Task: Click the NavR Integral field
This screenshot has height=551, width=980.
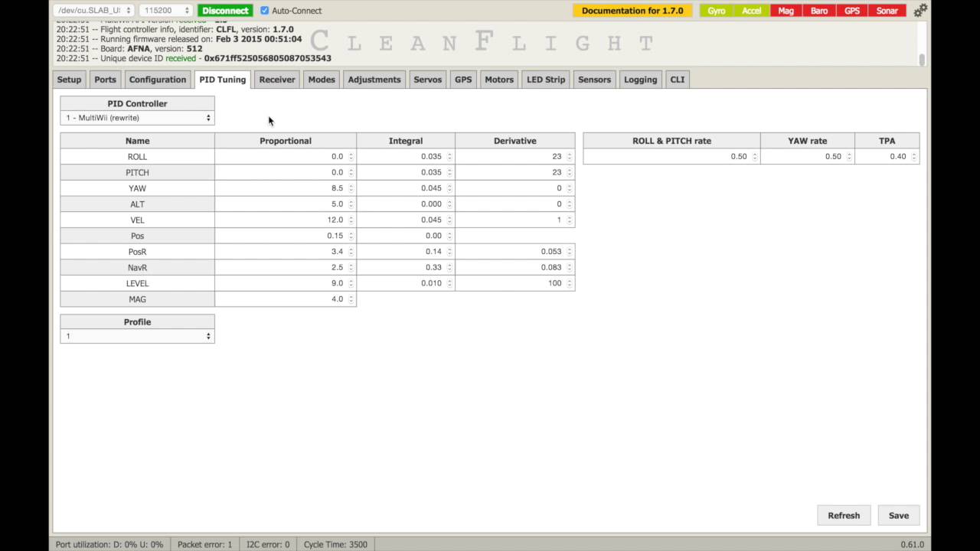Action: pyautogui.click(x=406, y=267)
